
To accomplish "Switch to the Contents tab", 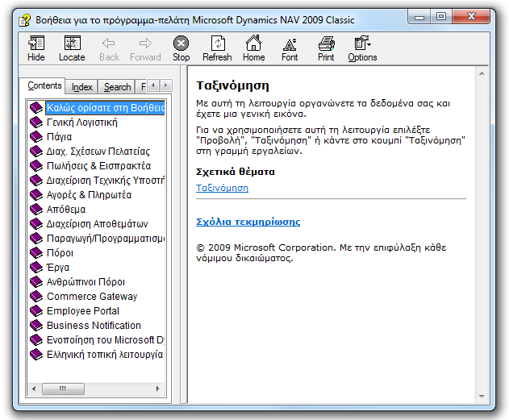I will coord(44,85).
